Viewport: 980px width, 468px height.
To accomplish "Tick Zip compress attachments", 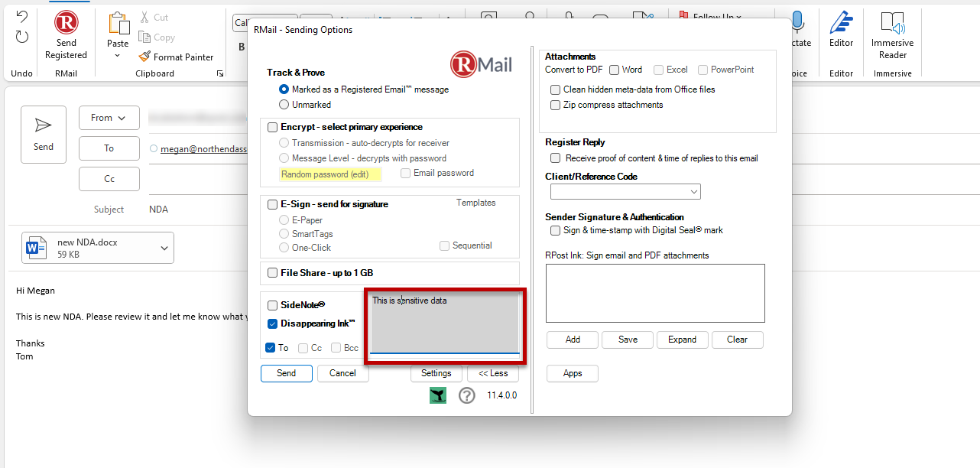I will click(556, 105).
